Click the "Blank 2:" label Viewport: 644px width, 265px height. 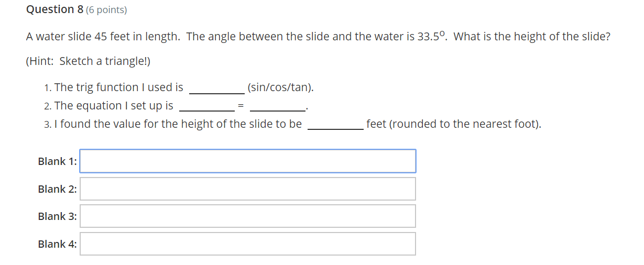click(x=57, y=189)
